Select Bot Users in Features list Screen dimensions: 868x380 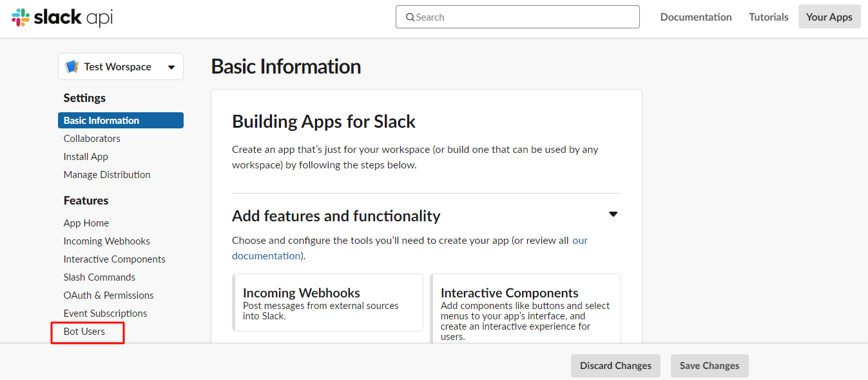tap(84, 332)
